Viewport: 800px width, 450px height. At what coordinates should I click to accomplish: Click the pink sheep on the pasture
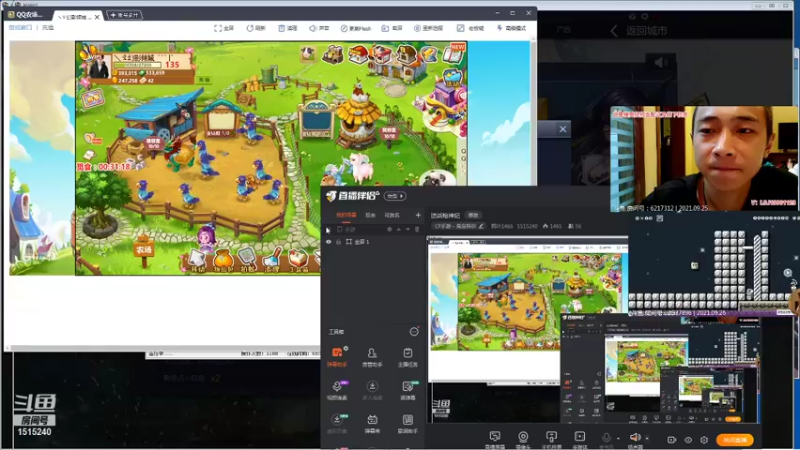pos(361,167)
